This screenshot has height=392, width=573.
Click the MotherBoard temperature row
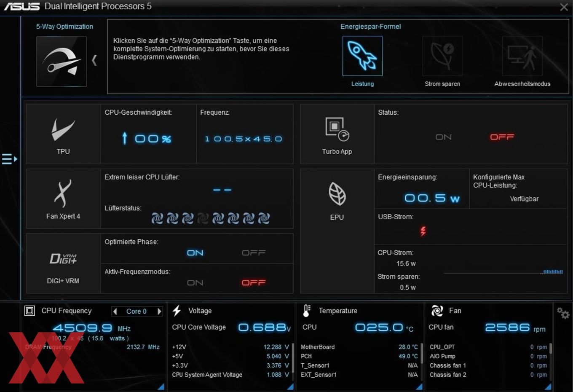click(359, 347)
